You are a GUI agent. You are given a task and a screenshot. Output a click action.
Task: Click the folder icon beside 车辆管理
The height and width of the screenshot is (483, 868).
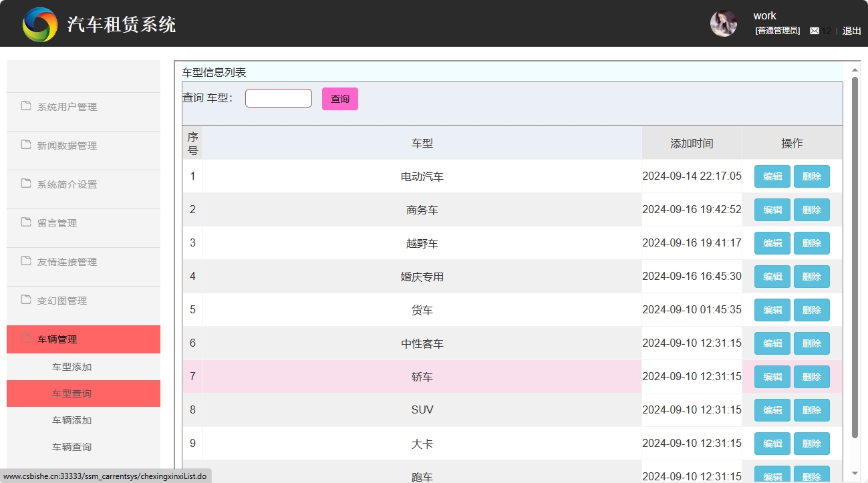(26, 339)
